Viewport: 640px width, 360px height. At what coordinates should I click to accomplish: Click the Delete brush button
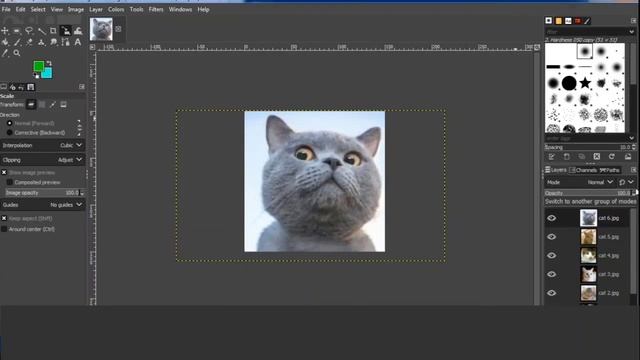point(597,157)
